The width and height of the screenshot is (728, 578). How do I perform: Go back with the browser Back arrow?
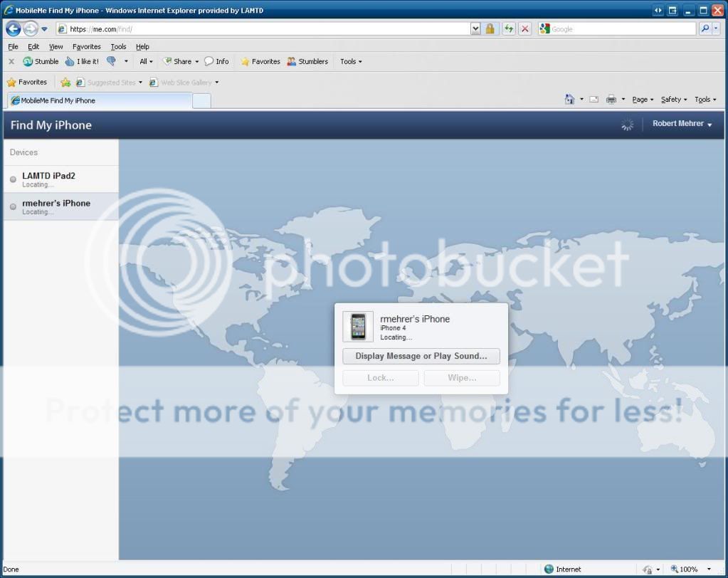point(14,28)
